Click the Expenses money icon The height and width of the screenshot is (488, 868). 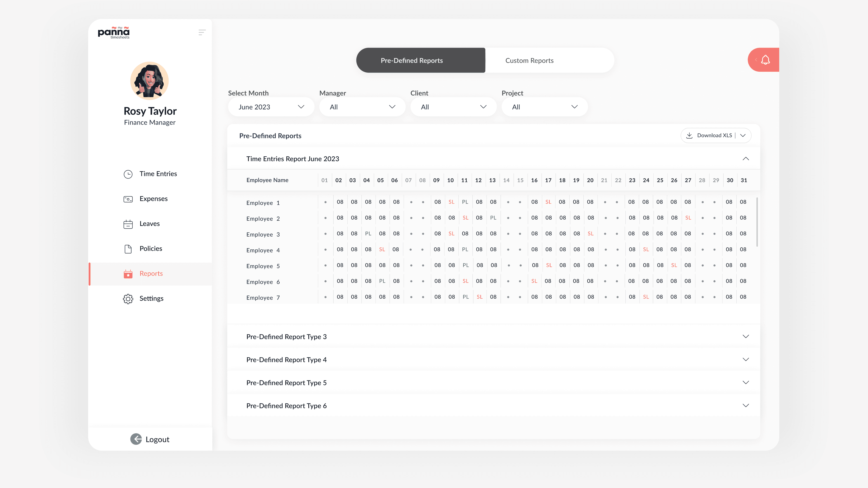128,199
